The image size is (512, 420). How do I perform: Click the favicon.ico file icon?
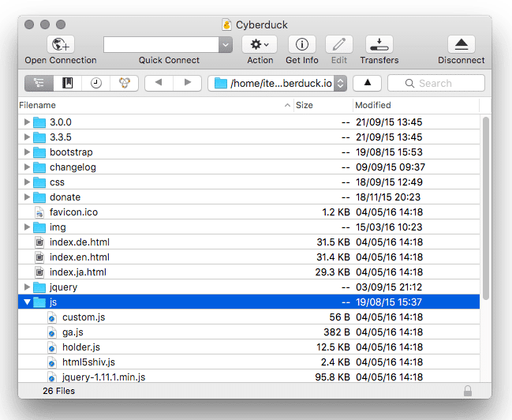39,212
